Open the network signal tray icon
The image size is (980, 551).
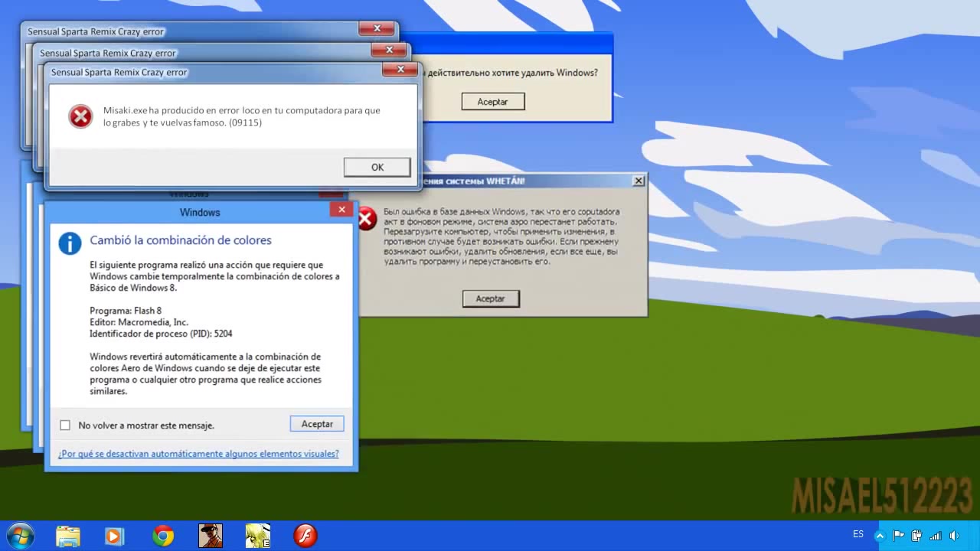click(935, 536)
